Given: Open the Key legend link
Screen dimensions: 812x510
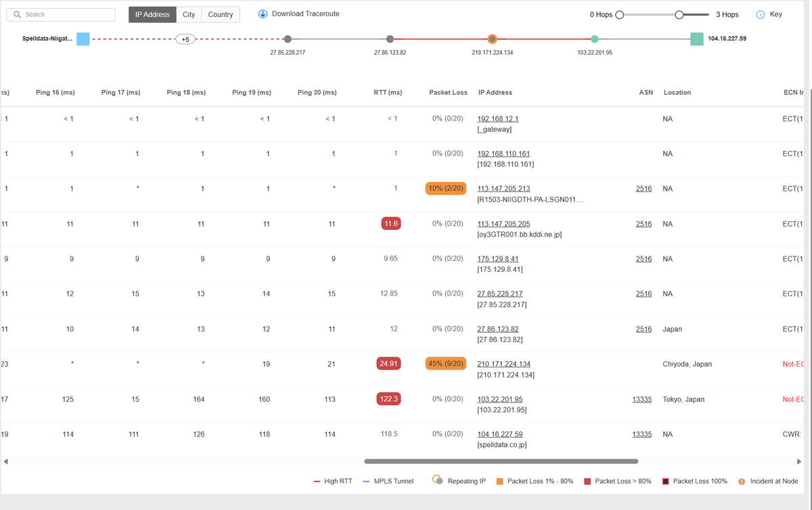Looking at the screenshot, I should click(x=775, y=14).
